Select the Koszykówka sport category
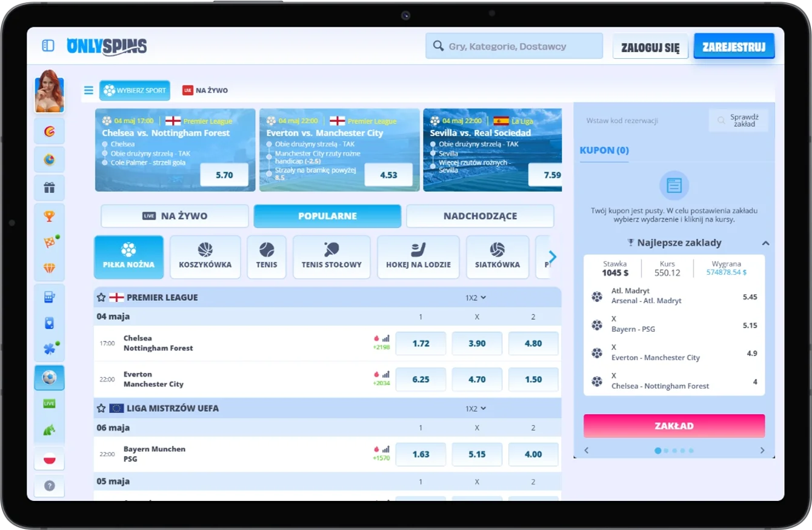The image size is (812, 530). pos(205,257)
